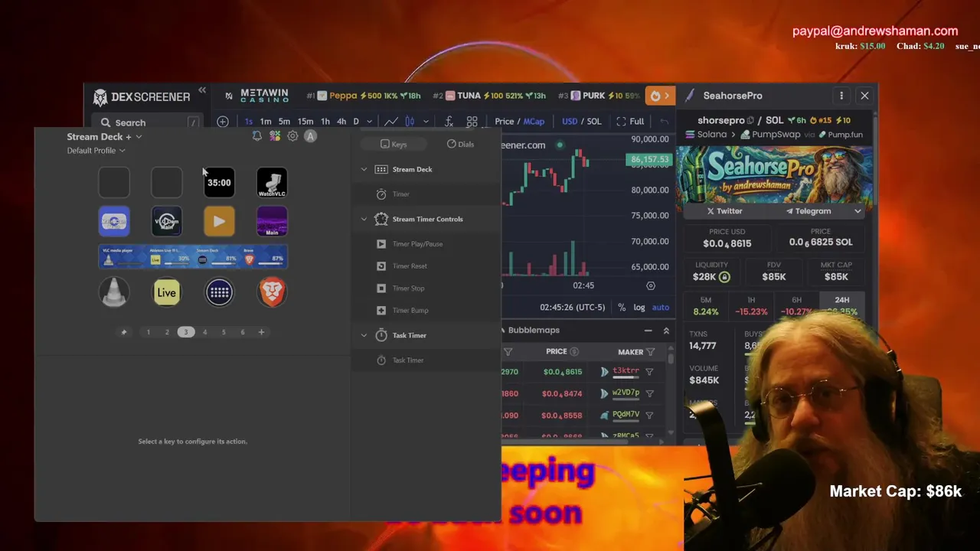Image resolution: width=980 pixels, height=551 pixels.
Task: Click the DexScreener Search field
Action: pyautogui.click(x=148, y=123)
